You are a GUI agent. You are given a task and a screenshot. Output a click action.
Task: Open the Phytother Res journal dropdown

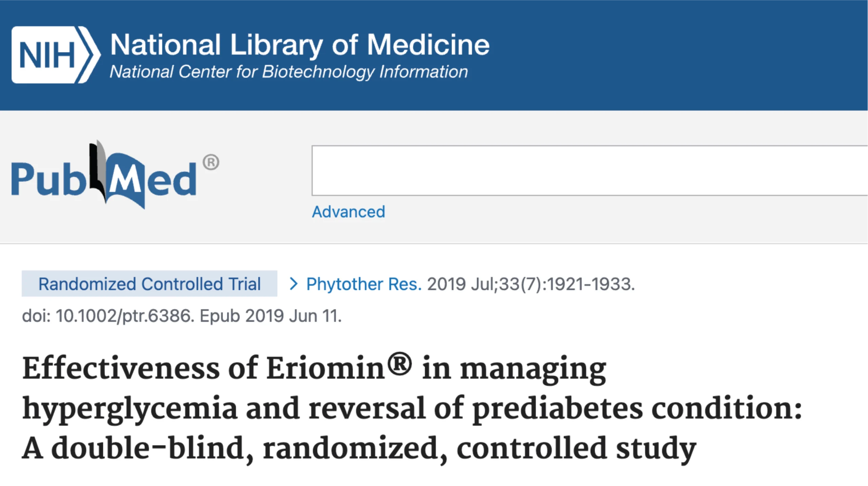pyautogui.click(x=364, y=284)
